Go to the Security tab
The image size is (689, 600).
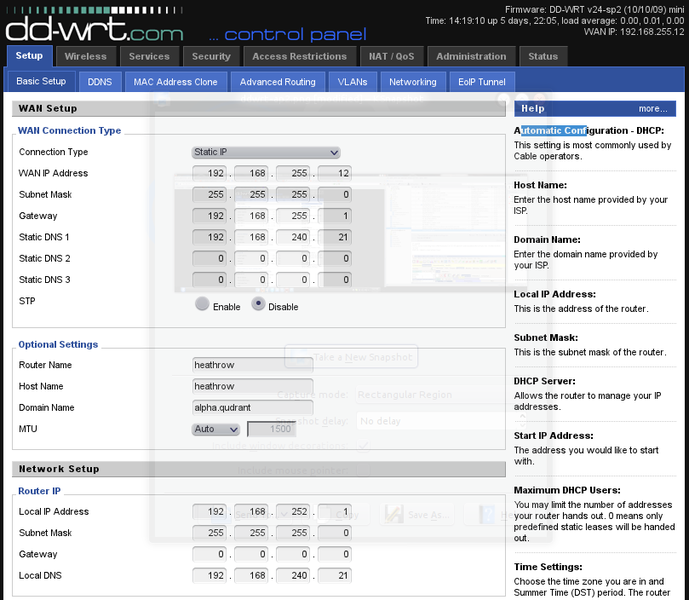click(x=211, y=56)
